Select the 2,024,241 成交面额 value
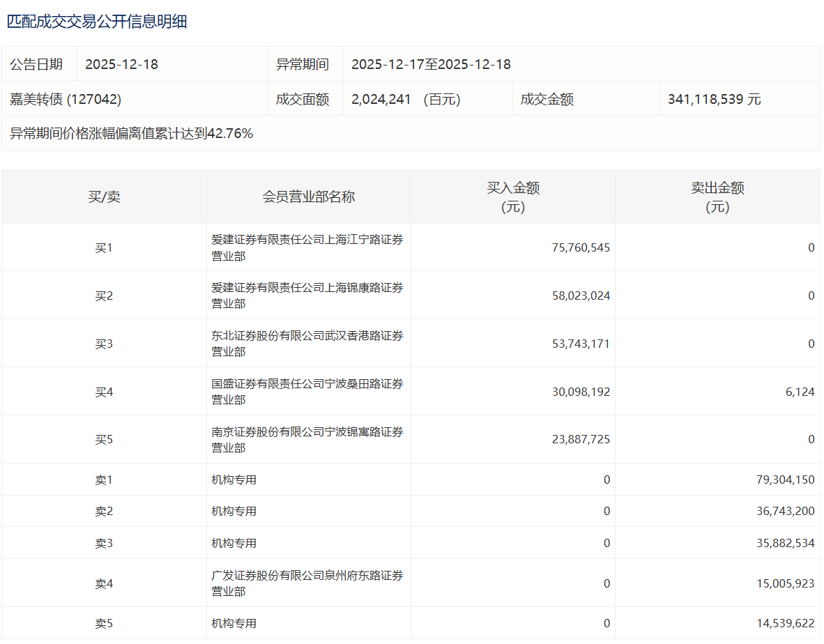Image resolution: width=824 pixels, height=644 pixels. coord(381,99)
